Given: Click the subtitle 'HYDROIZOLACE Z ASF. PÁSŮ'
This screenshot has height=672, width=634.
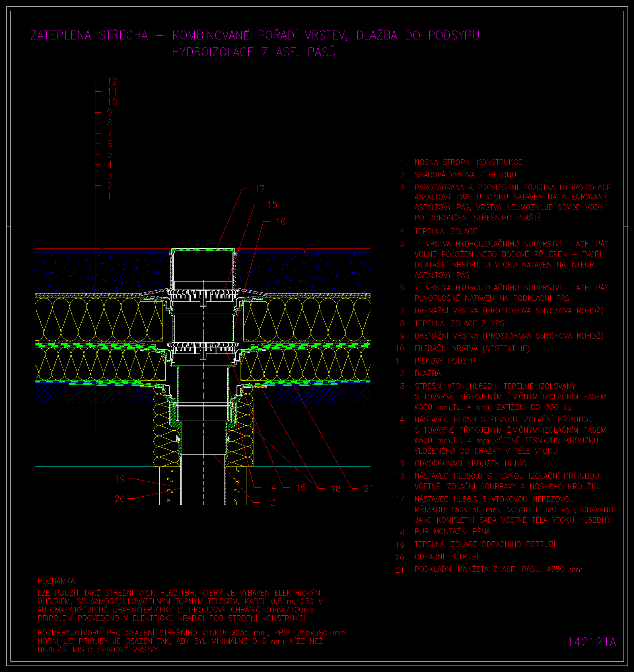Looking at the screenshot, I should click(254, 52).
